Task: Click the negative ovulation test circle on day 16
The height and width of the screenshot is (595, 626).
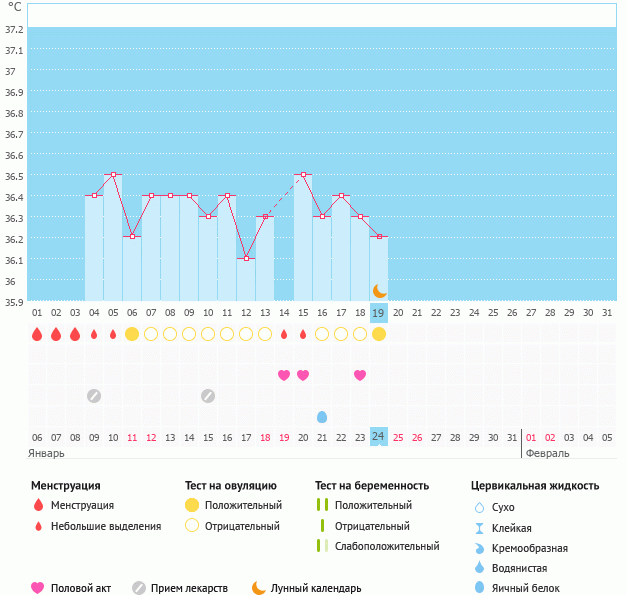Action: [322, 334]
